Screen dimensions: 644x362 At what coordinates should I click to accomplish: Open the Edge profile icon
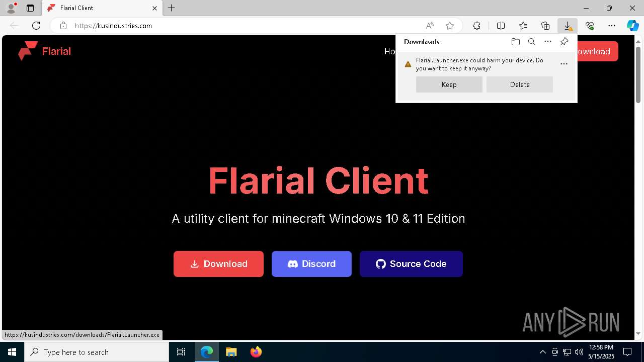[x=11, y=8]
